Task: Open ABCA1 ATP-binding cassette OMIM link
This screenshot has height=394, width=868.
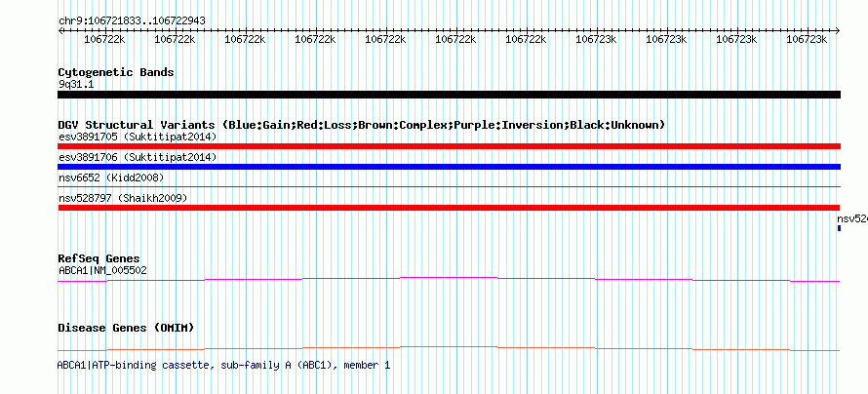Action: (223, 365)
